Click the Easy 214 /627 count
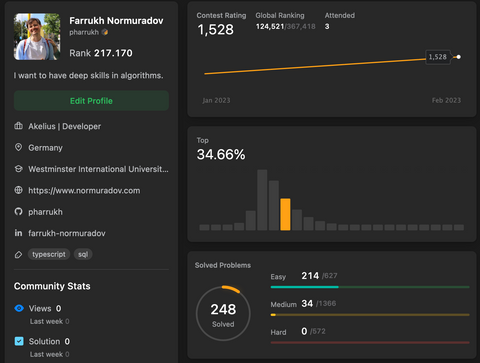Screen dimensions: 480x363 pyautogui.click(x=319, y=276)
